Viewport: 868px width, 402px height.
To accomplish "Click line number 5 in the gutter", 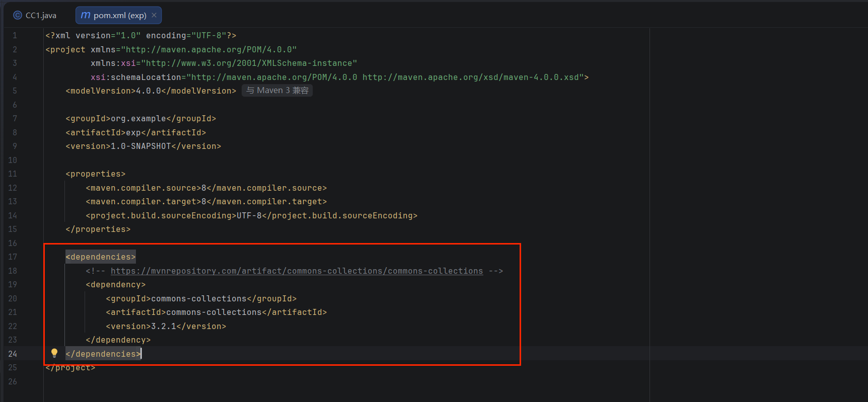I will 15,91.
